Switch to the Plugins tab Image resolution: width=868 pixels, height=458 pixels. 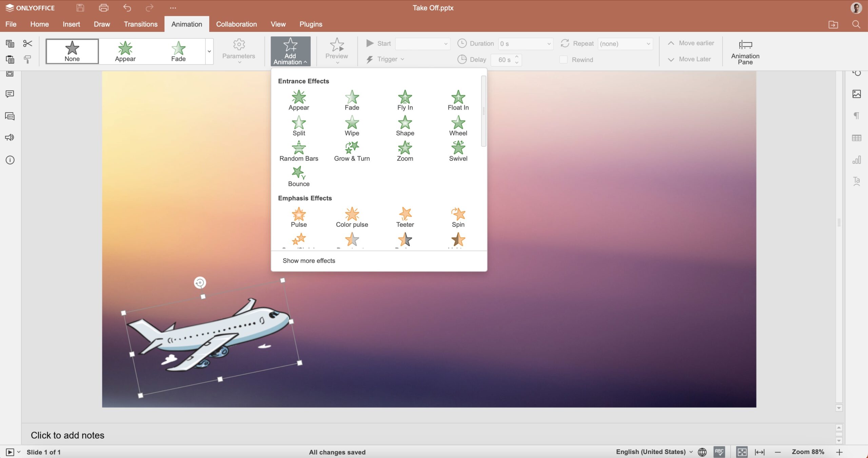311,24
